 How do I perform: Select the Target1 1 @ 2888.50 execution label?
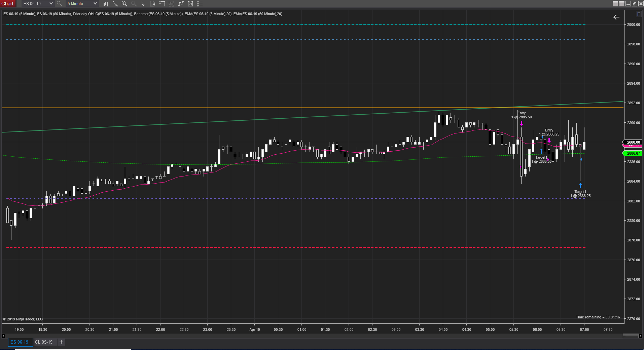point(541,159)
